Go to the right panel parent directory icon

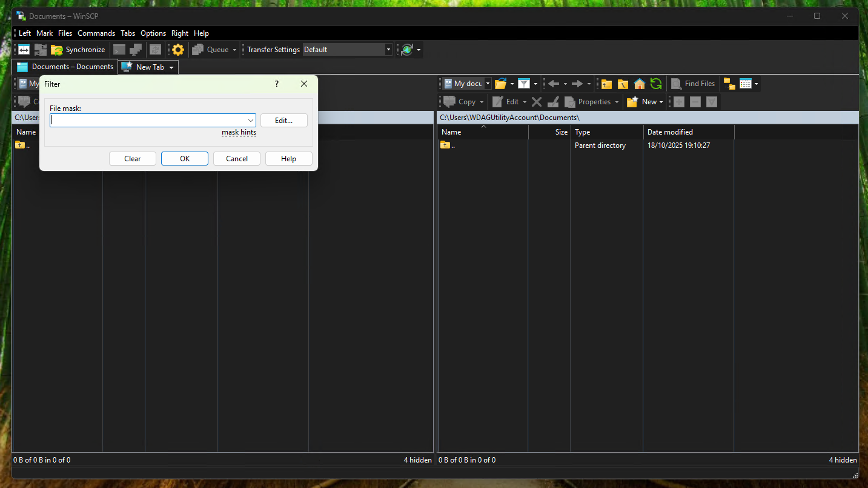coord(606,84)
